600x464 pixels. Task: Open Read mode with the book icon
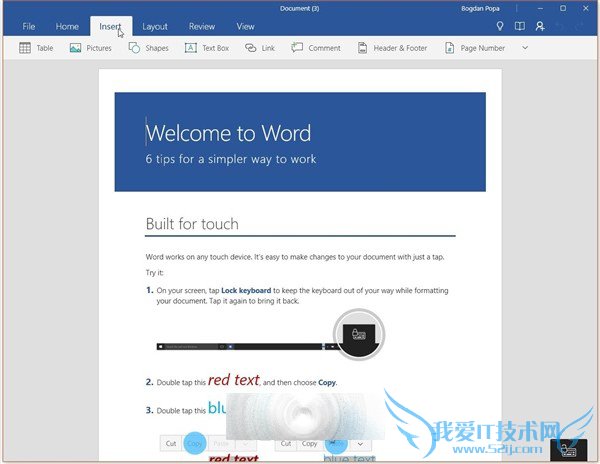[x=520, y=26]
